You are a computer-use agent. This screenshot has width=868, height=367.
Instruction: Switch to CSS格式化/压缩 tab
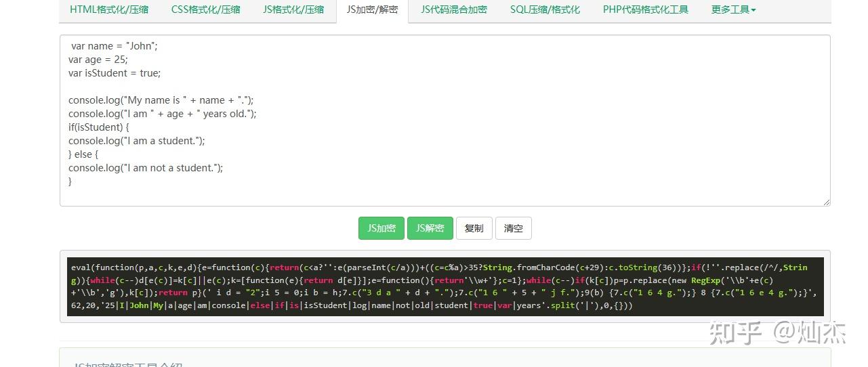205,10
